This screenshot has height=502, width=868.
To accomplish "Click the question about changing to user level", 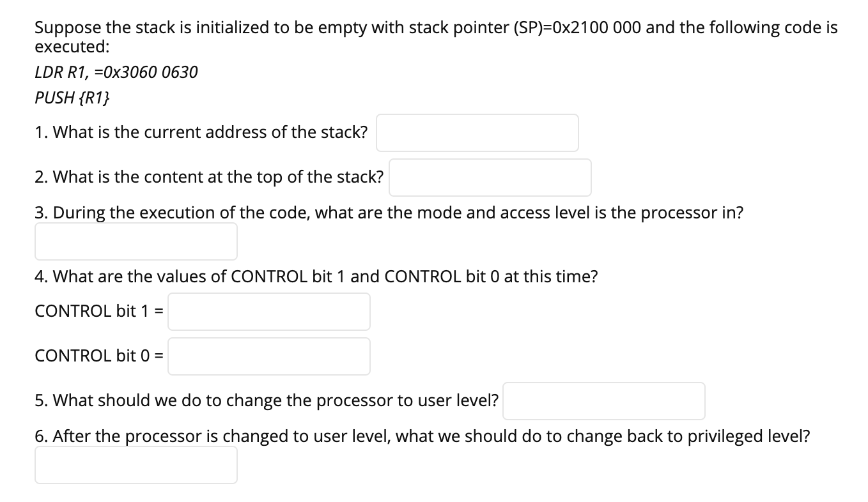I will [267, 400].
